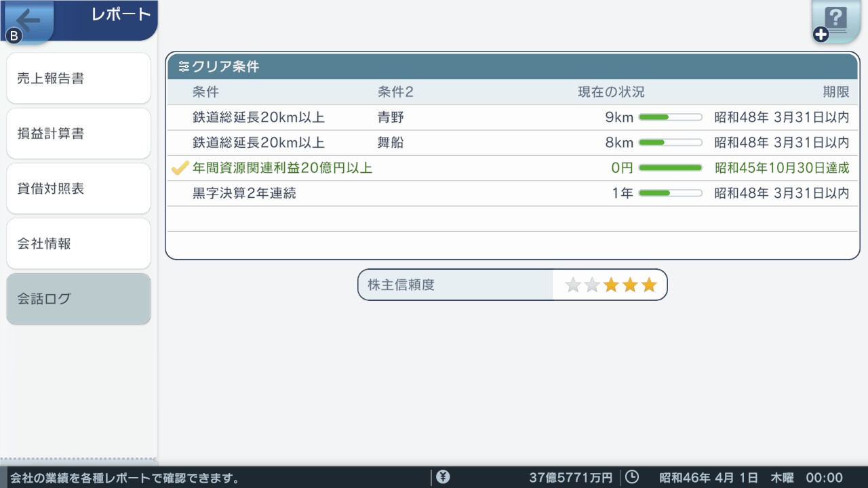Click the 8km current status value
The image size is (868, 488).
(619, 142)
